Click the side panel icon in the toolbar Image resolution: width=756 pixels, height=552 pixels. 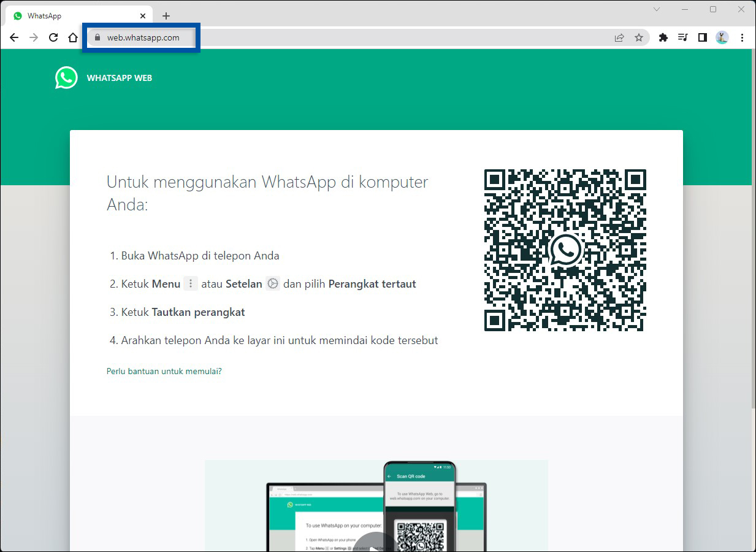[702, 37]
